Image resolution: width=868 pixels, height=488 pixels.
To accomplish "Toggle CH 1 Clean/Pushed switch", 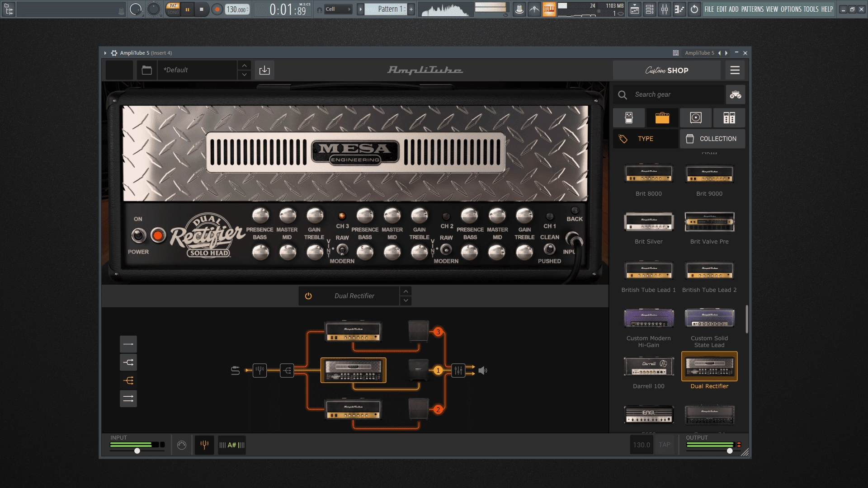I will pyautogui.click(x=549, y=249).
